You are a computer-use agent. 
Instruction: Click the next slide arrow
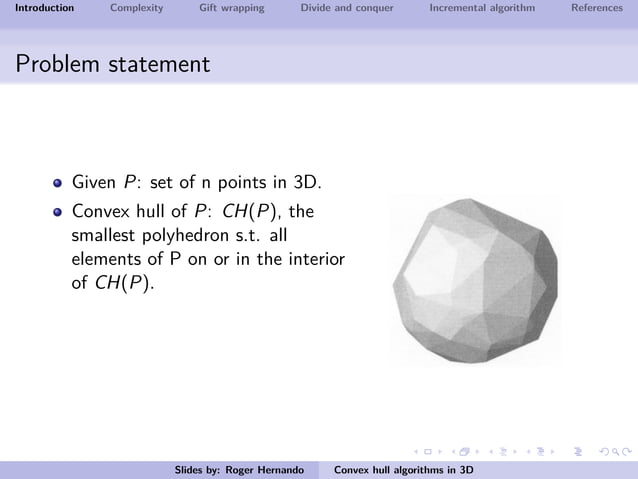[440, 452]
